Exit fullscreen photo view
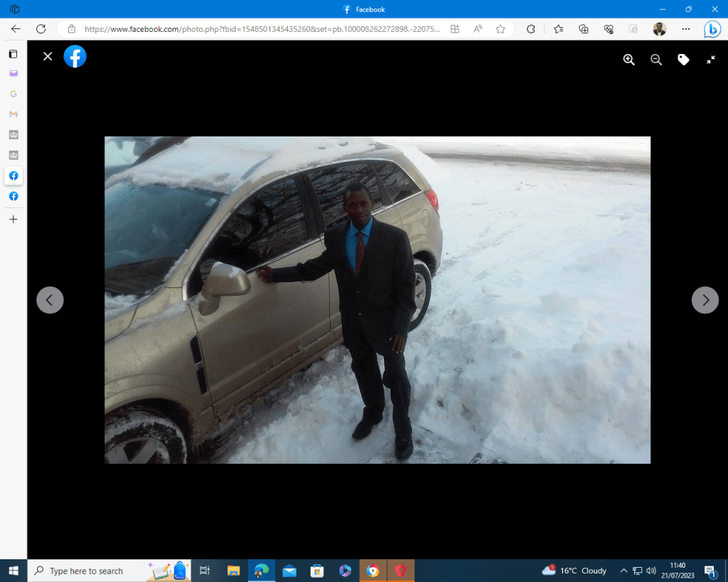The height and width of the screenshot is (582, 728). [710, 60]
